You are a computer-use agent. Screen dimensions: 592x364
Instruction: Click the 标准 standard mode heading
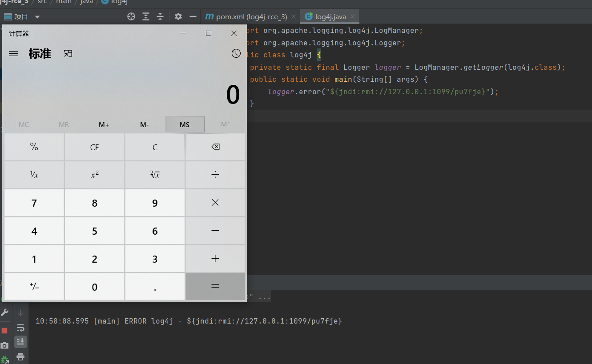point(40,54)
